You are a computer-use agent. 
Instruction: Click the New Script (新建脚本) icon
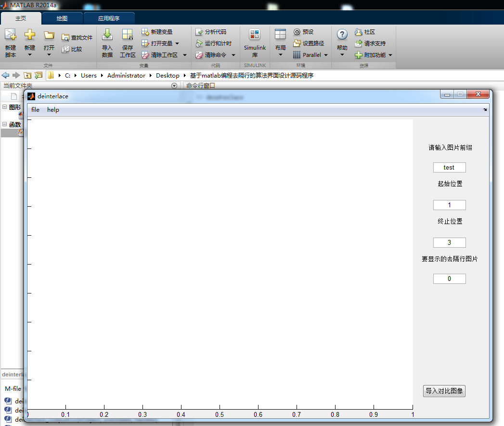click(x=10, y=35)
